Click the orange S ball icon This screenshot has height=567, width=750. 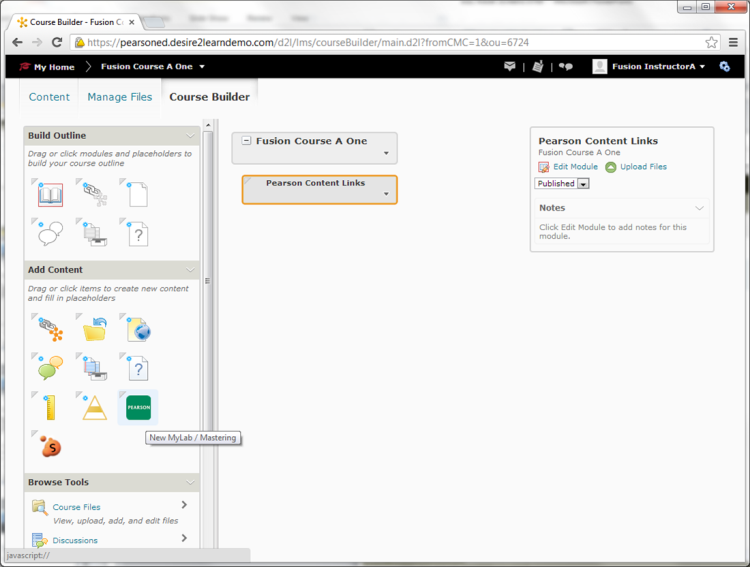(x=51, y=446)
